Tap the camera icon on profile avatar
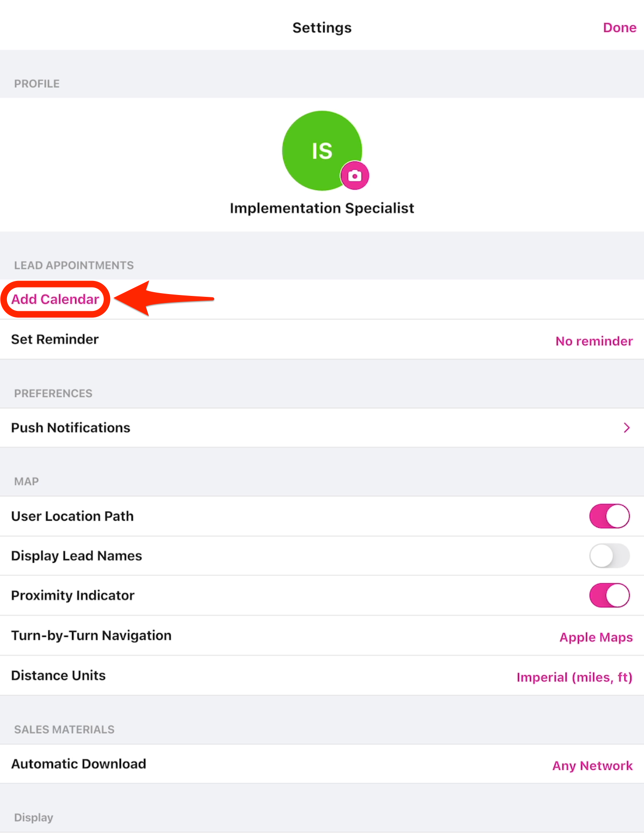644x840 pixels. click(x=355, y=176)
